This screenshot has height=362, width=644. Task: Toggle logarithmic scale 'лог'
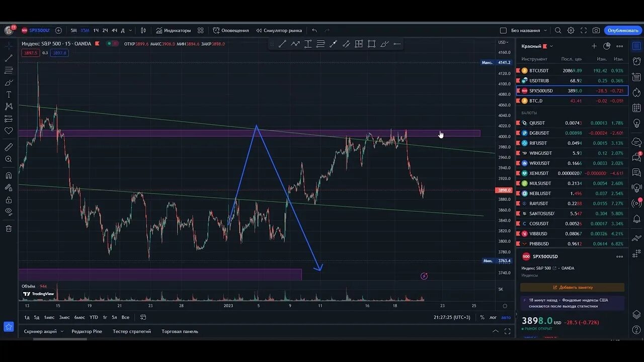click(493, 317)
